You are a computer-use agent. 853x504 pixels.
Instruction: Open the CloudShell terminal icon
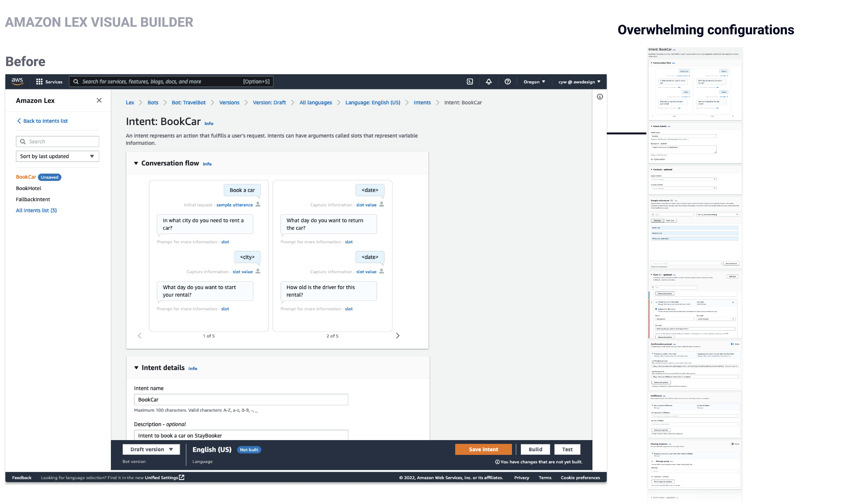[470, 82]
